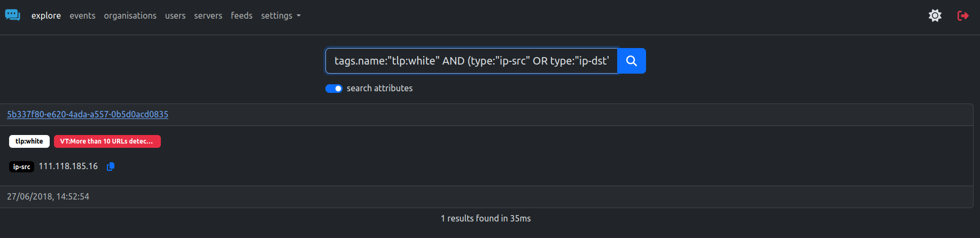This screenshot has width=980, height=238.
Task: Open the explore page
Action: [46, 15]
